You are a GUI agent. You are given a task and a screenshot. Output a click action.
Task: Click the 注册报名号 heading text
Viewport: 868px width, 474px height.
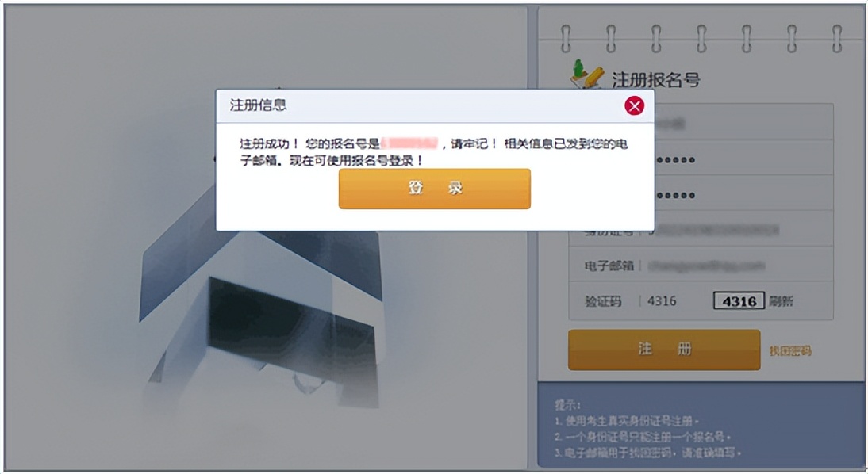tap(655, 79)
